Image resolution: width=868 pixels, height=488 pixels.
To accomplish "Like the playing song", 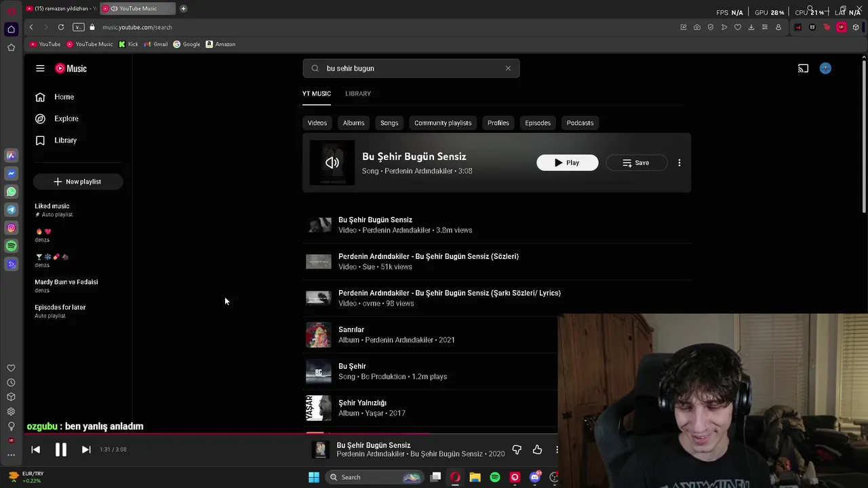I will pos(537,449).
